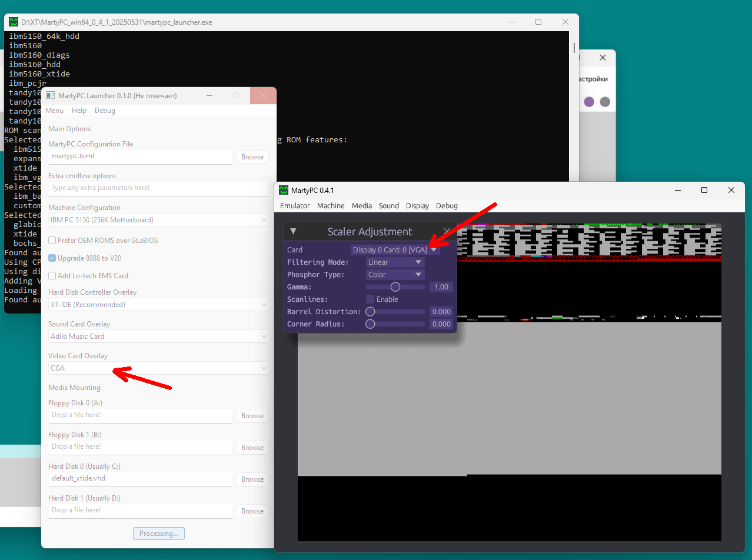Screen dimensions: 752x560
Task: Open the Display menu in MartyPC
Action: 417,206
